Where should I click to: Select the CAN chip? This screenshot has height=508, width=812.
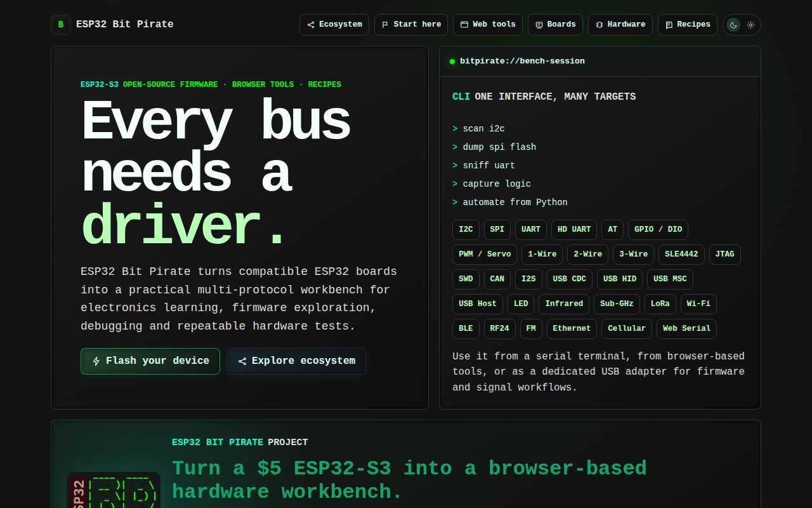click(497, 279)
